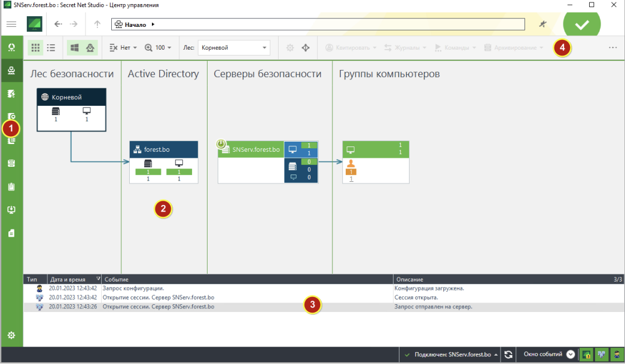This screenshot has height=364, width=625.
Task: Sort by Дата и время column header
Action: point(75,279)
